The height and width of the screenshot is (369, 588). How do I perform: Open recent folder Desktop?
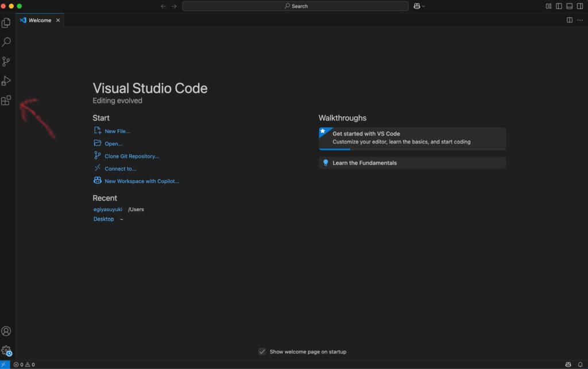(103, 219)
